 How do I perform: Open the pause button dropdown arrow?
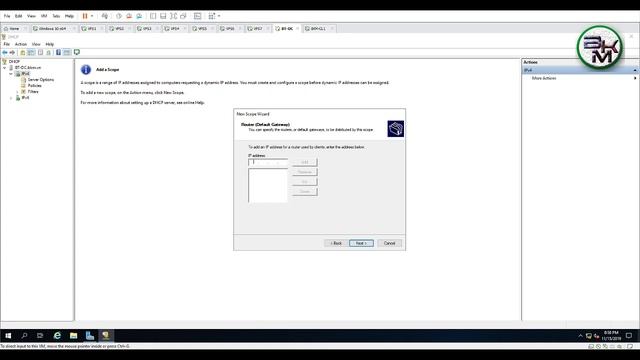92,16
